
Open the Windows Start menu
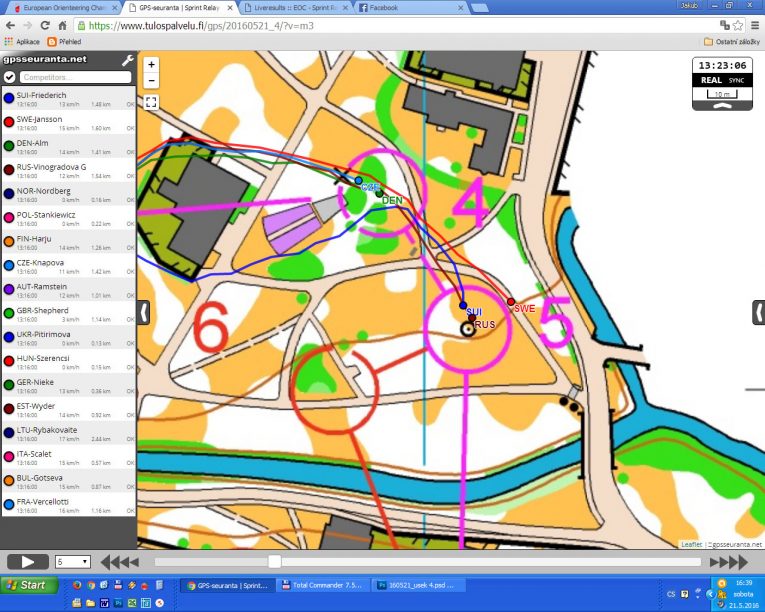click(29, 585)
